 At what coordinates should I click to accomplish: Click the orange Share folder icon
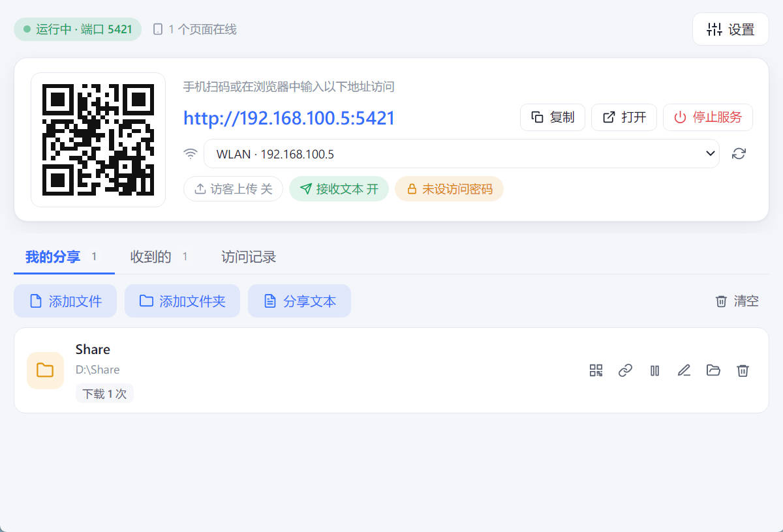coord(45,370)
